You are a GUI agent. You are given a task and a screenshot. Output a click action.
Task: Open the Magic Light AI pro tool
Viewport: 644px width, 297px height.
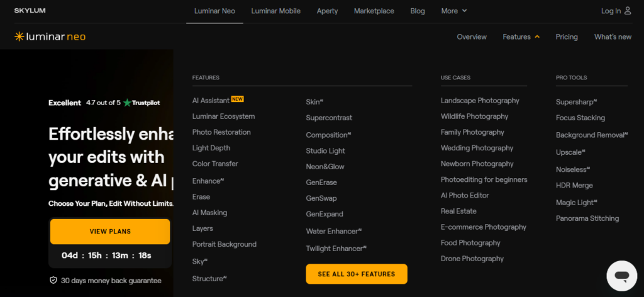coord(577,203)
